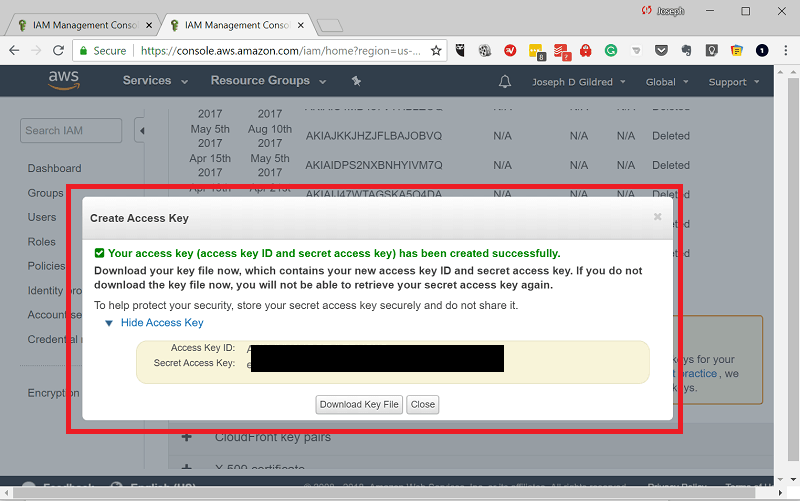Select access key AKIAJKKJHZJFLBAJOBVQ
The width and height of the screenshot is (800, 501).
click(374, 136)
